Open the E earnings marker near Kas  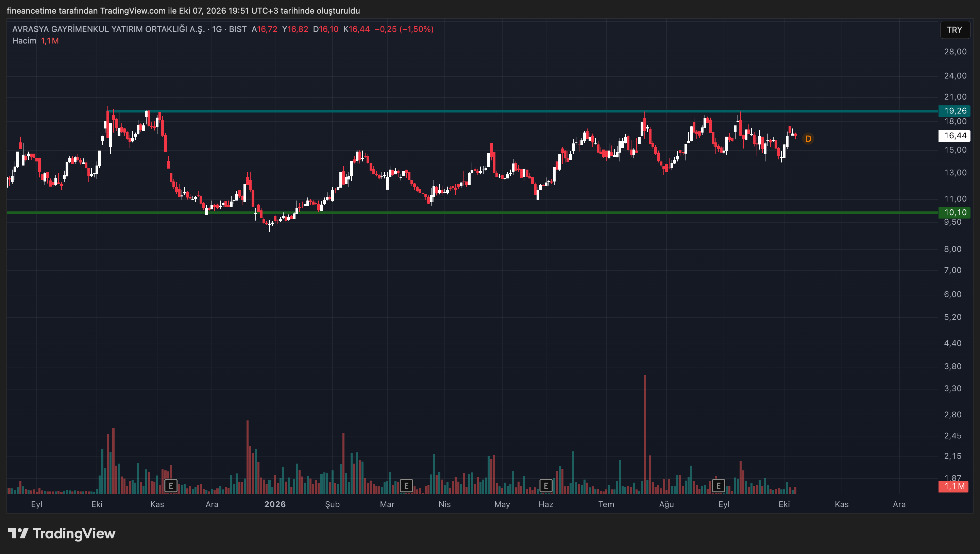tap(171, 486)
